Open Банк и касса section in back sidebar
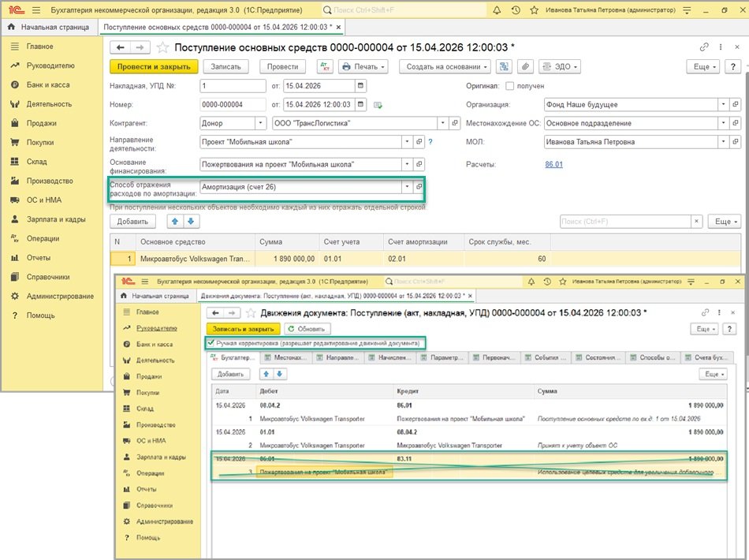Image resolution: width=749 pixels, height=560 pixels. 48,84
